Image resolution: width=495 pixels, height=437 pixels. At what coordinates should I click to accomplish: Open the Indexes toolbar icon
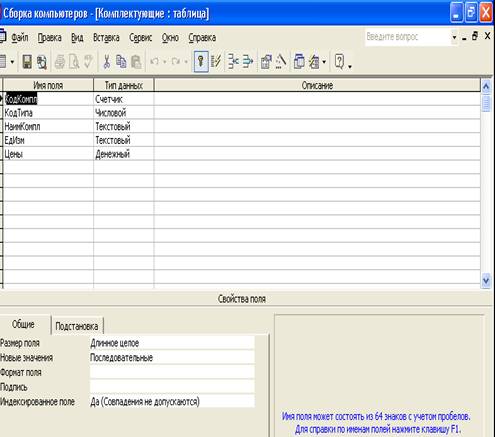(x=216, y=62)
